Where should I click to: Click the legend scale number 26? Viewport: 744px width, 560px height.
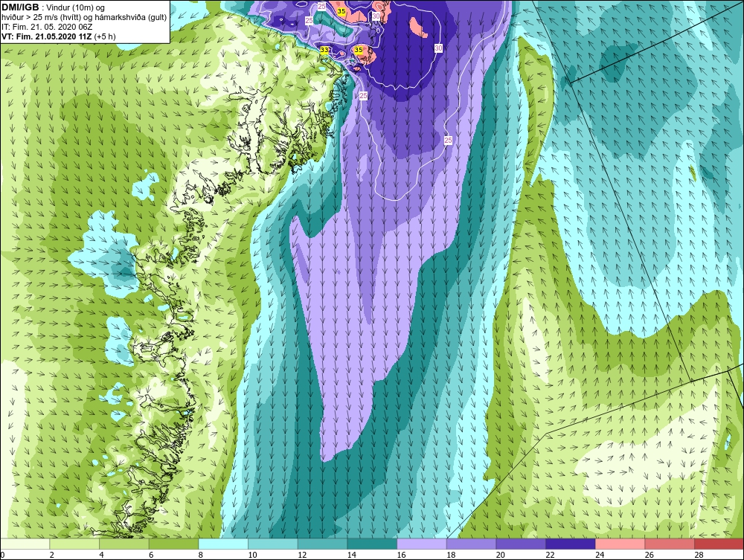[x=649, y=555]
